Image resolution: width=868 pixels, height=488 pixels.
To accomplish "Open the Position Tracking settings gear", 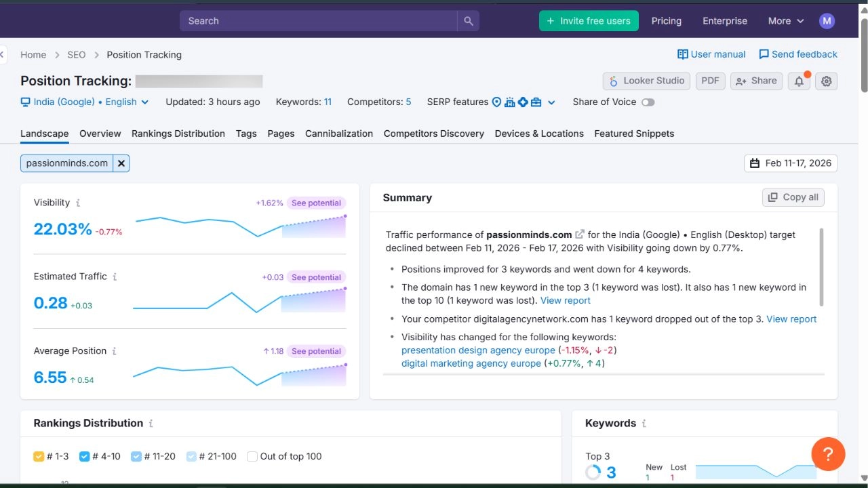I will pos(826,81).
